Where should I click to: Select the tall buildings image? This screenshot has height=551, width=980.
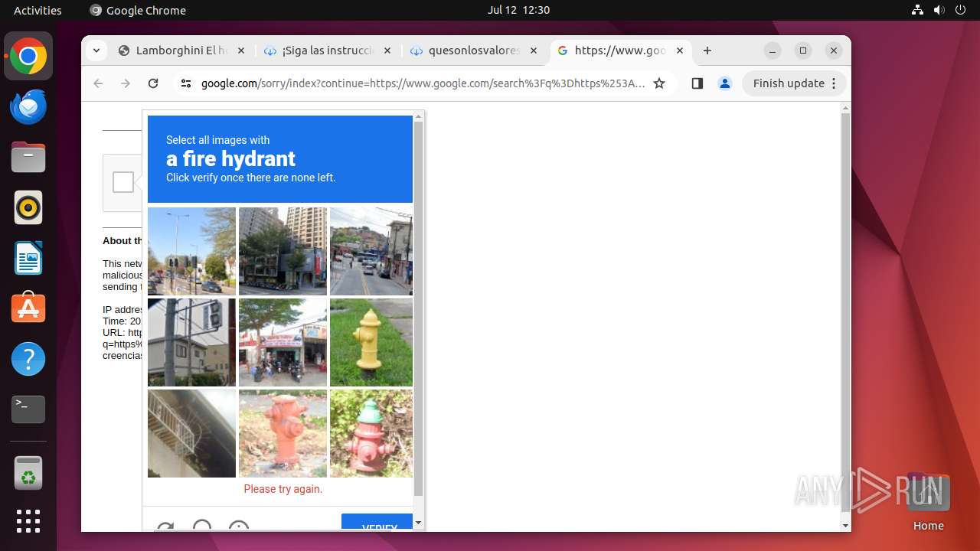[283, 251]
